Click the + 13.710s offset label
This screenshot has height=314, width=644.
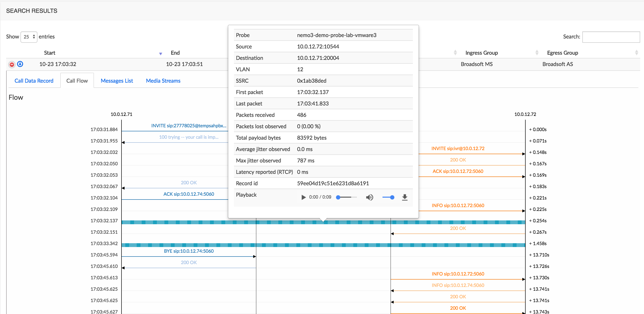[x=539, y=255]
